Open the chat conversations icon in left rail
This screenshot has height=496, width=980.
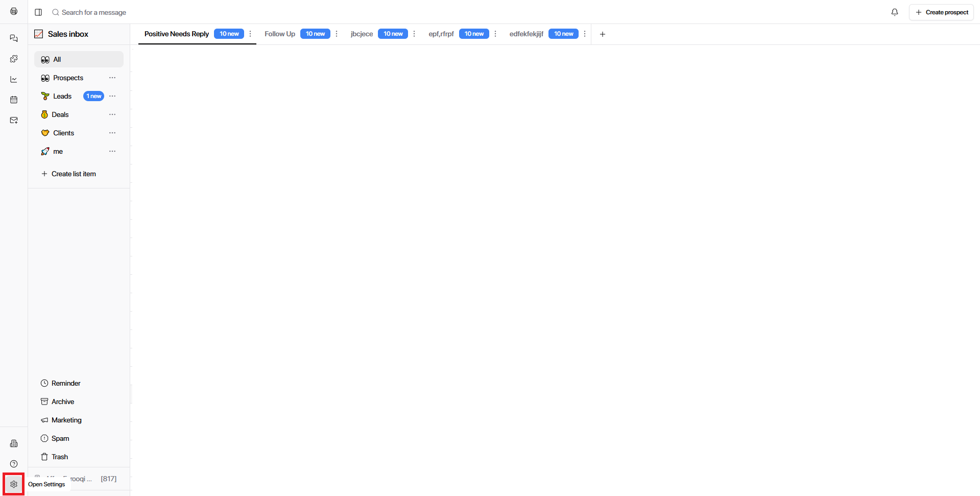point(14,38)
